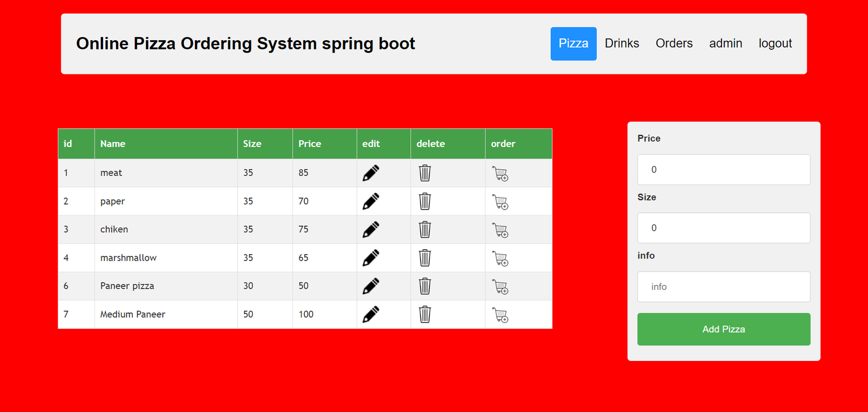Add chiken pizza to cart
Image resolution: width=868 pixels, height=412 pixels.
click(500, 230)
